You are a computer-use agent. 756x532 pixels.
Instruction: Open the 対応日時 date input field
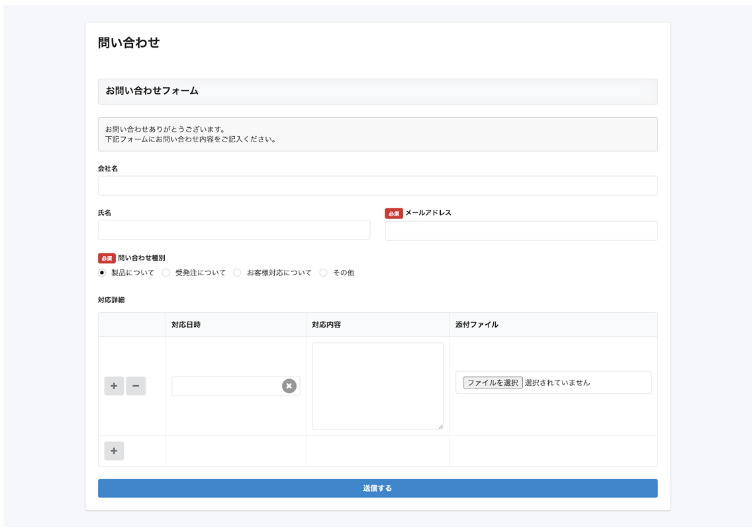coord(226,386)
